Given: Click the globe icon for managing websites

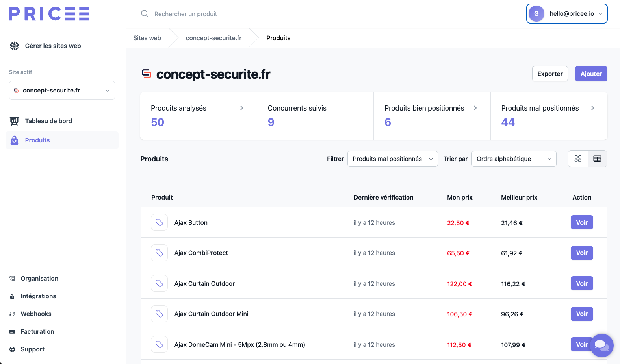Looking at the screenshot, I should [15, 46].
